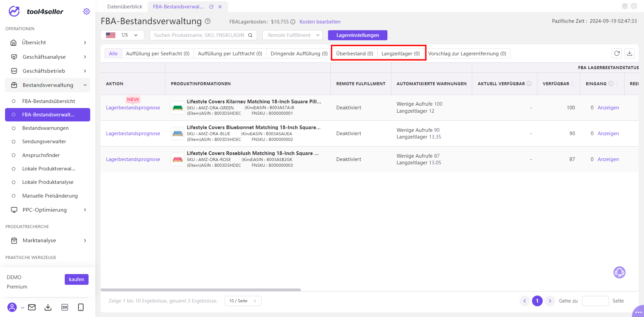Viewport: 644px width, 317px height.
Task: Open the chat bubble at bottom right corner
Action: coord(638,312)
